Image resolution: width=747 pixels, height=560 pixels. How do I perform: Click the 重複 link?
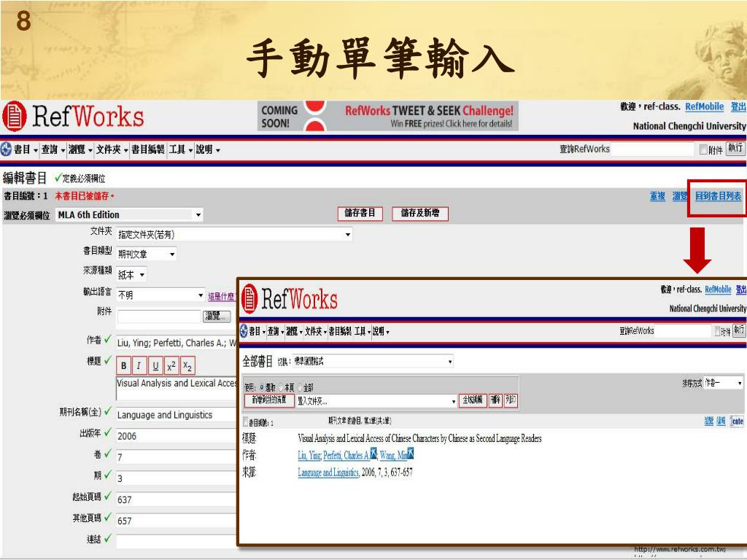(x=657, y=196)
